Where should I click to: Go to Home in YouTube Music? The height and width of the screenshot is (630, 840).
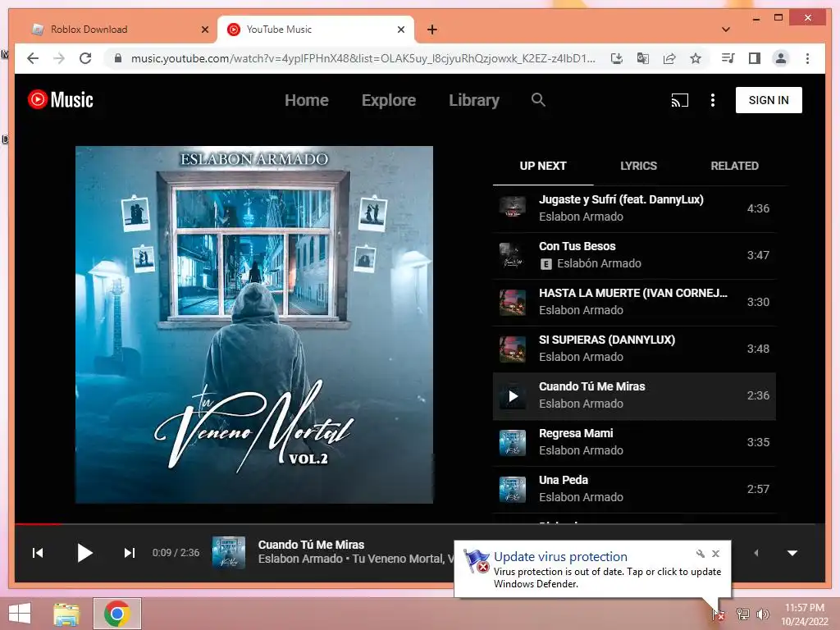pyautogui.click(x=307, y=100)
